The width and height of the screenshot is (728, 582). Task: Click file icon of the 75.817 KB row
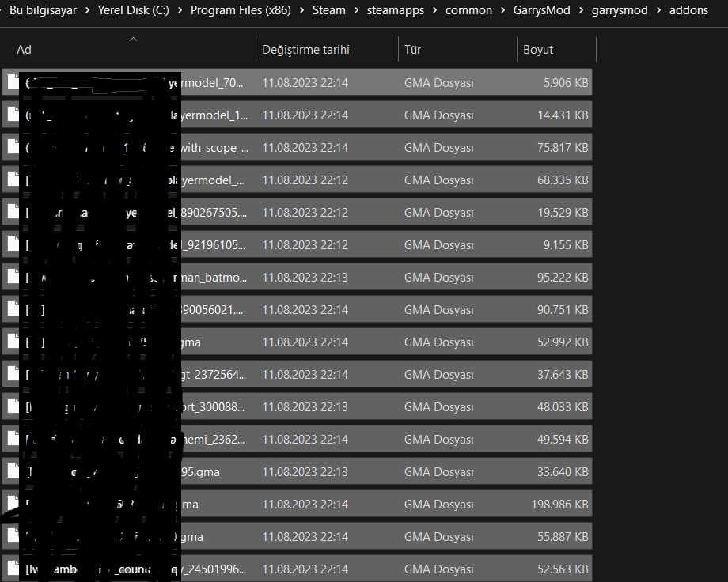click(x=13, y=147)
